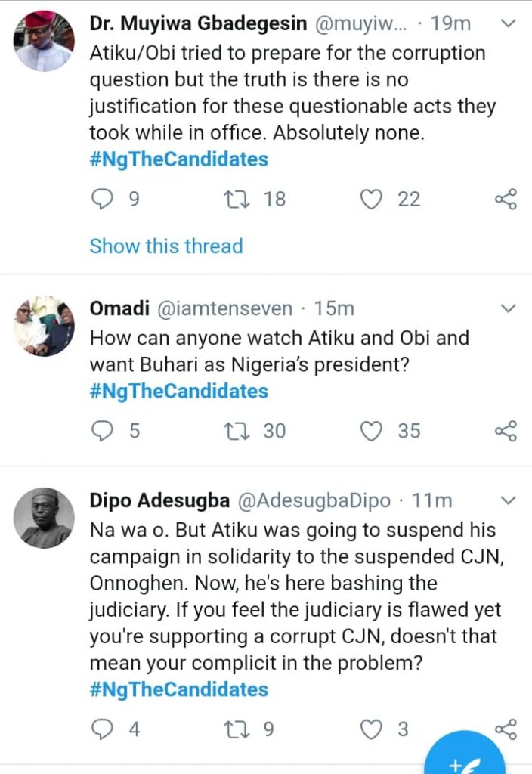Open Omadi's profile avatar
Viewport: 532px width, 774px height.
(44, 326)
